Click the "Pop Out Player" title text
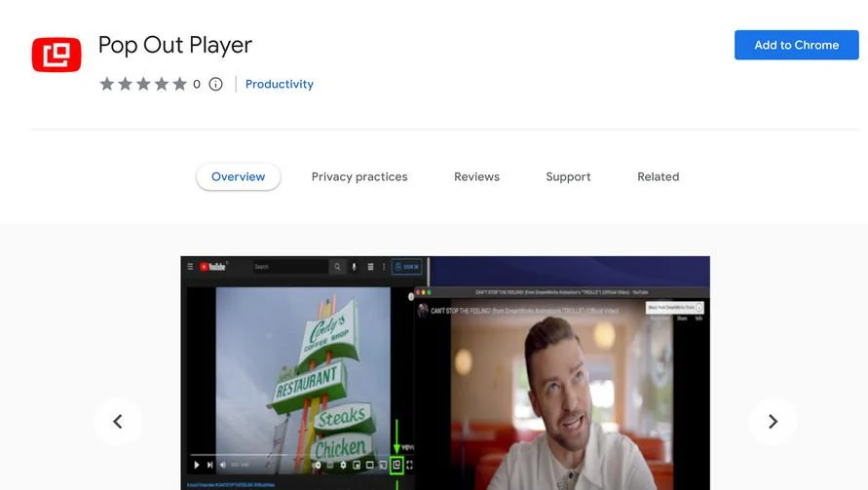The height and width of the screenshot is (490, 868). click(x=175, y=46)
